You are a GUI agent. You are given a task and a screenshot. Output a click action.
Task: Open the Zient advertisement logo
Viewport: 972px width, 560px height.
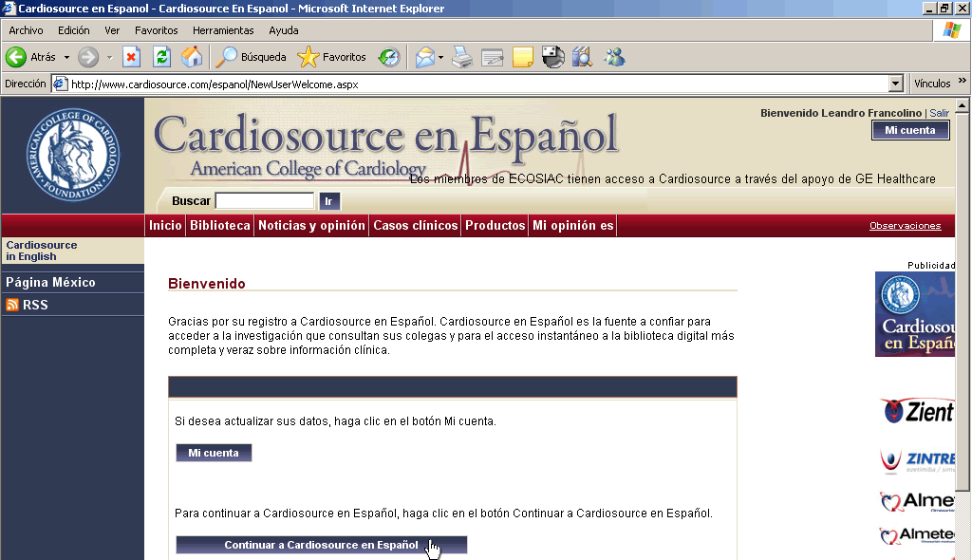[918, 411]
